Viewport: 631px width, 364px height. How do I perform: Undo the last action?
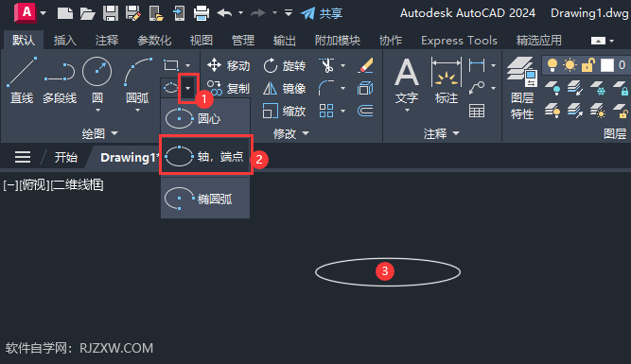[x=224, y=13]
